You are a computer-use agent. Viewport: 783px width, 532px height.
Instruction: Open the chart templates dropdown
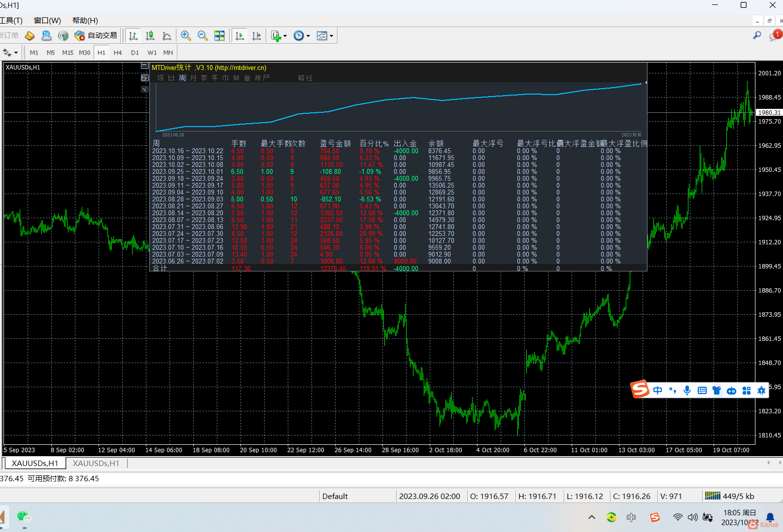tap(325, 35)
